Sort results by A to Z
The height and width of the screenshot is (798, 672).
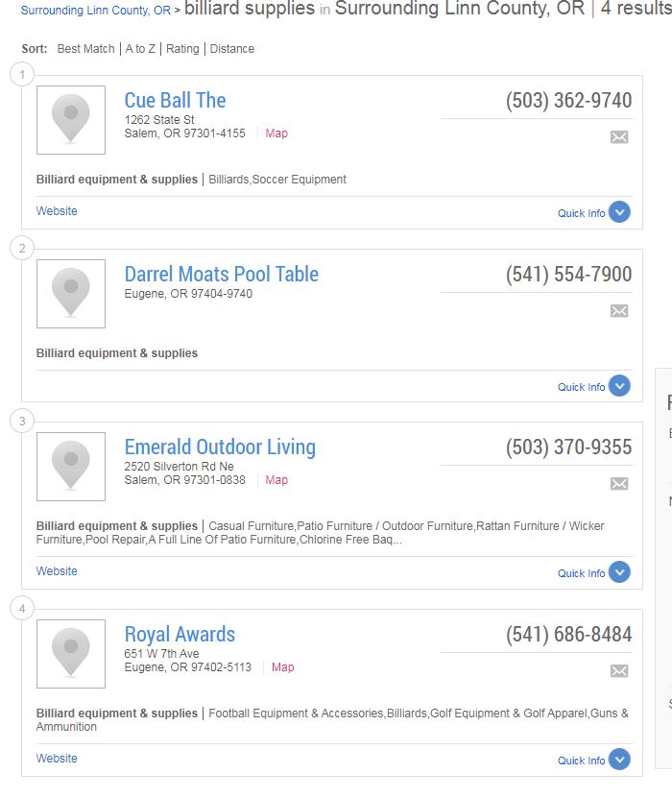click(140, 49)
